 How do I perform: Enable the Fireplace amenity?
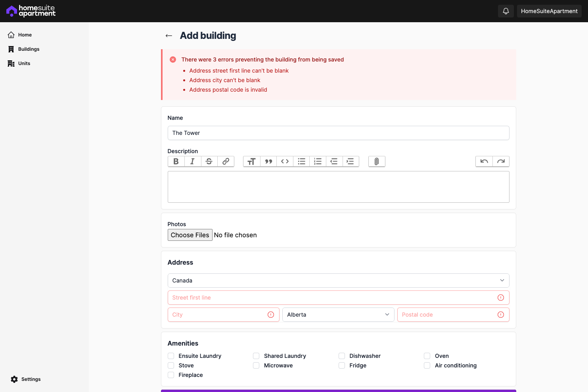click(170, 375)
